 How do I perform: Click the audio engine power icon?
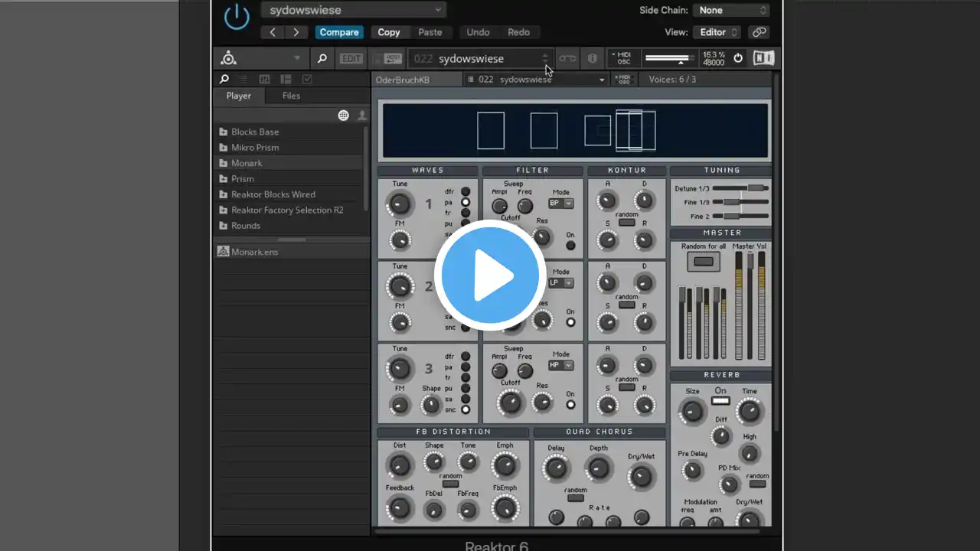click(x=738, y=58)
